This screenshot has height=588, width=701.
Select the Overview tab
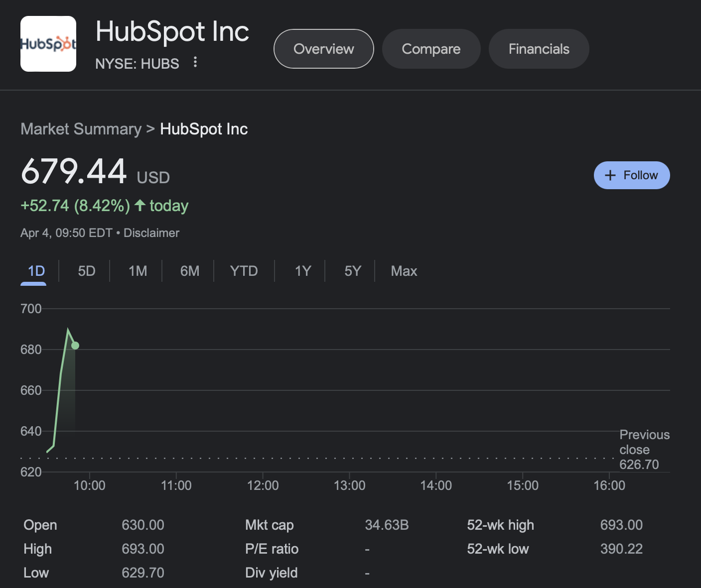tap(323, 49)
